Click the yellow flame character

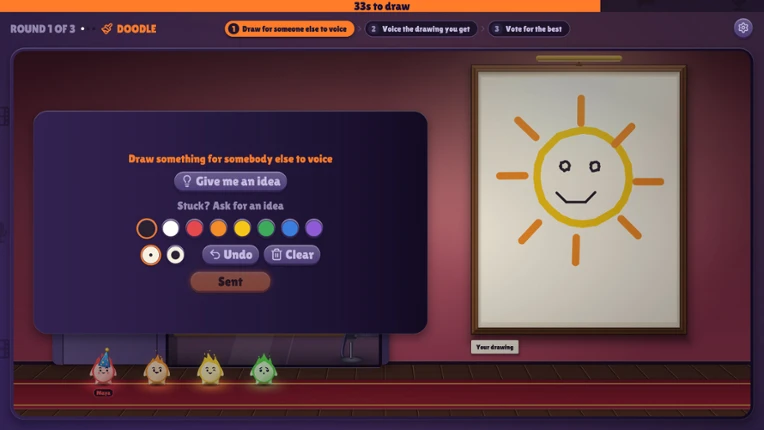coord(210,369)
